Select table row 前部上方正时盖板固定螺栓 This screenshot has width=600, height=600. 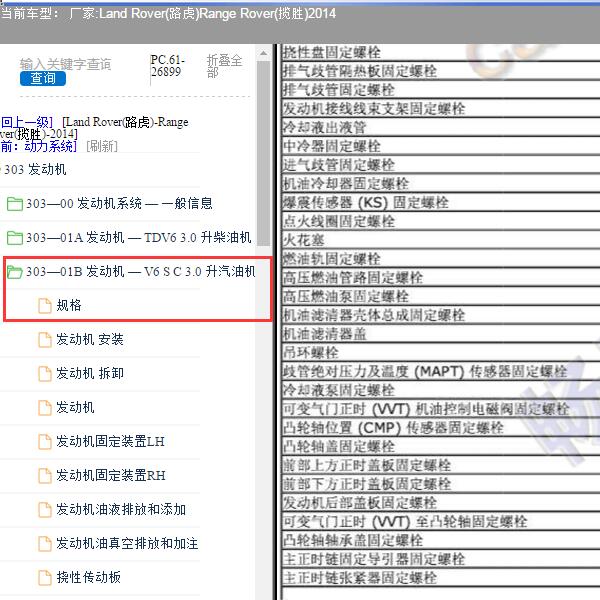tap(440, 465)
